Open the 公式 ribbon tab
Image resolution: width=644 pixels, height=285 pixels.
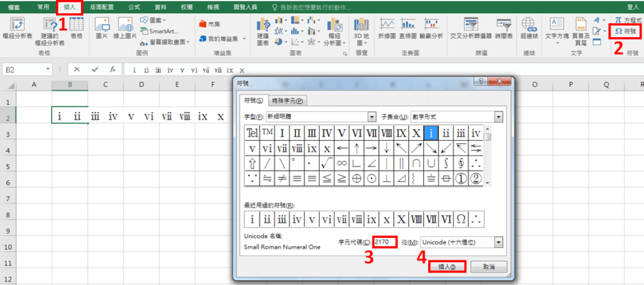[x=134, y=6]
